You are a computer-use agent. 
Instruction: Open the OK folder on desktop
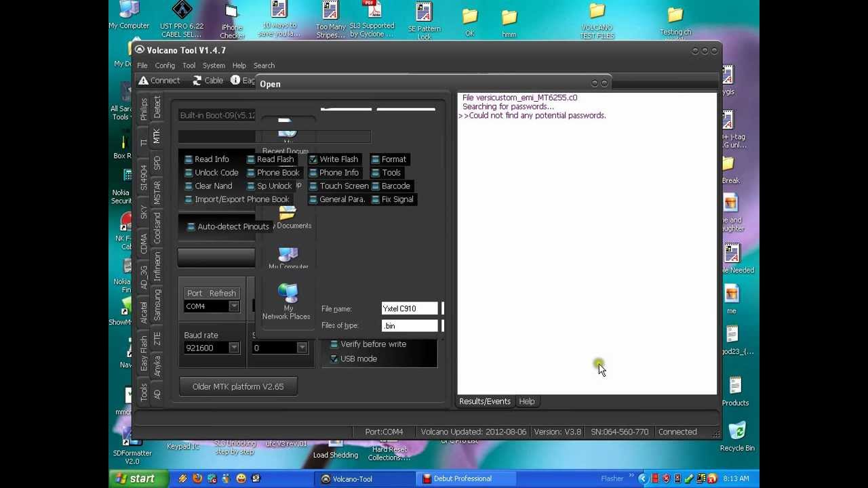pos(469,22)
